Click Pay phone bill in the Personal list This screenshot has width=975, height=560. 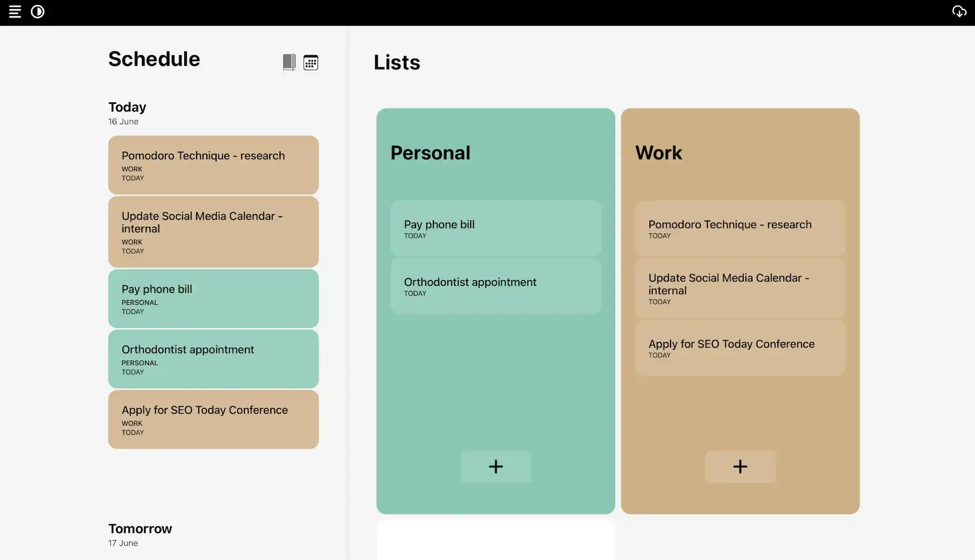point(496,229)
